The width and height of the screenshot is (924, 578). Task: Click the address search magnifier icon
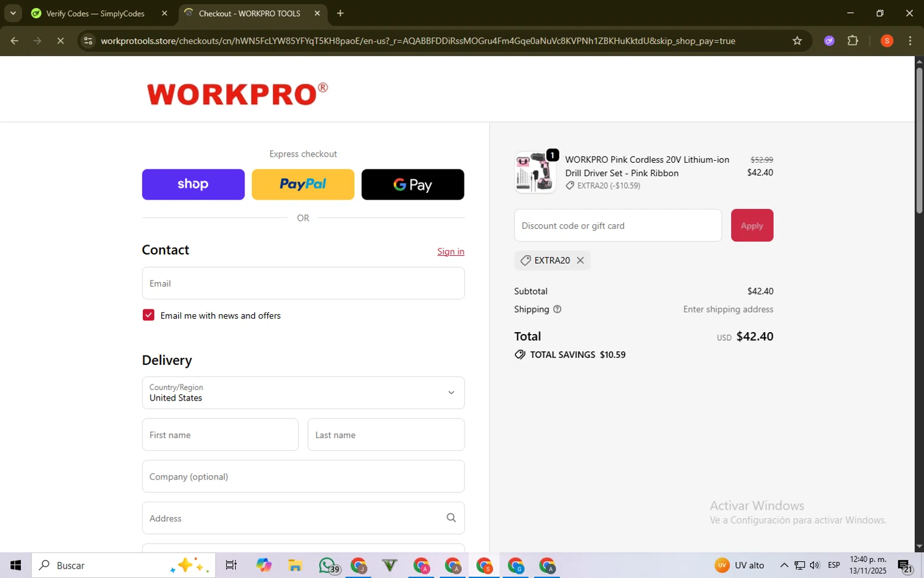point(451,518)
